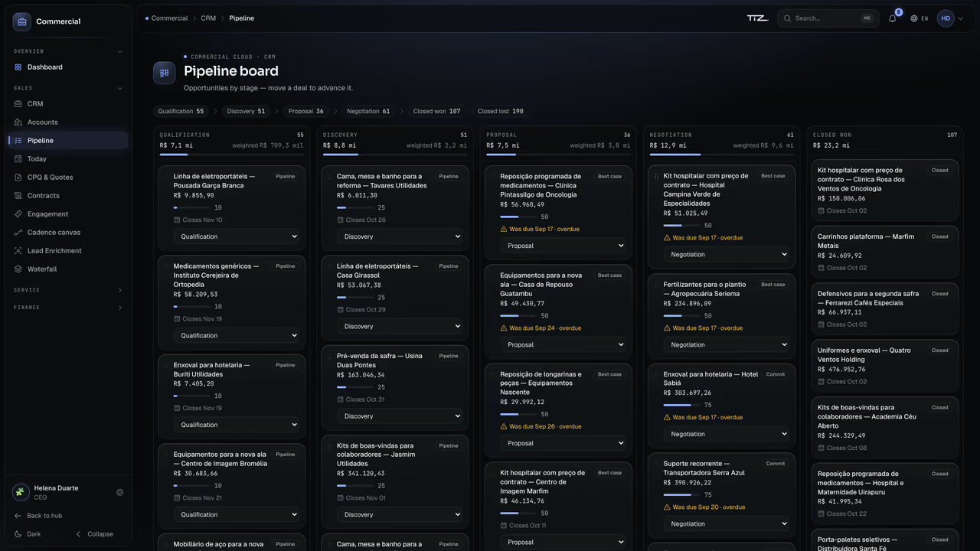Open the notifications bell
The height and width of the screenshot is (551, 980).
(x=892, y=18)
